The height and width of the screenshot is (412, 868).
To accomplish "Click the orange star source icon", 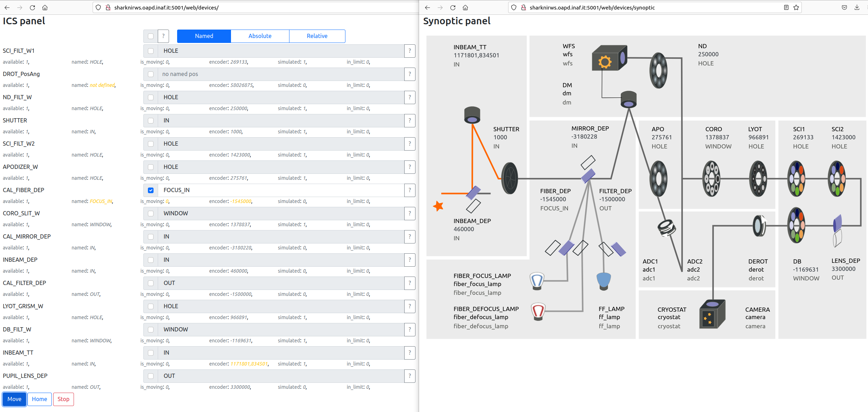I will [x=438, y=206].
